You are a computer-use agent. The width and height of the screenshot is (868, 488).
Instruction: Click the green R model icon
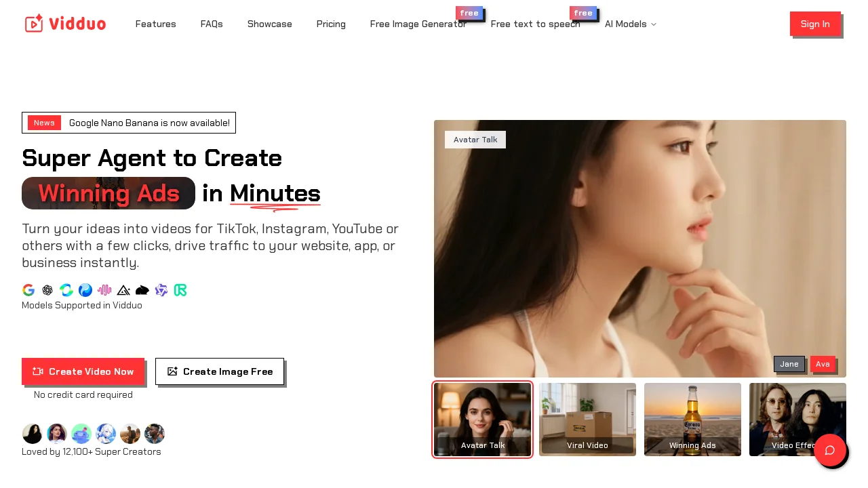tap(180, 290)
